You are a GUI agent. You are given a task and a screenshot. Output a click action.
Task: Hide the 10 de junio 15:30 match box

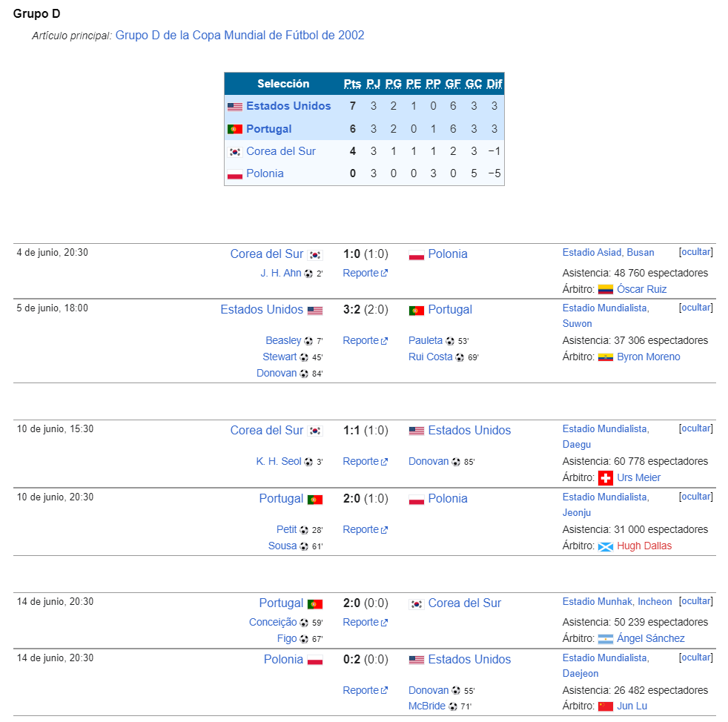click(695, 428)
